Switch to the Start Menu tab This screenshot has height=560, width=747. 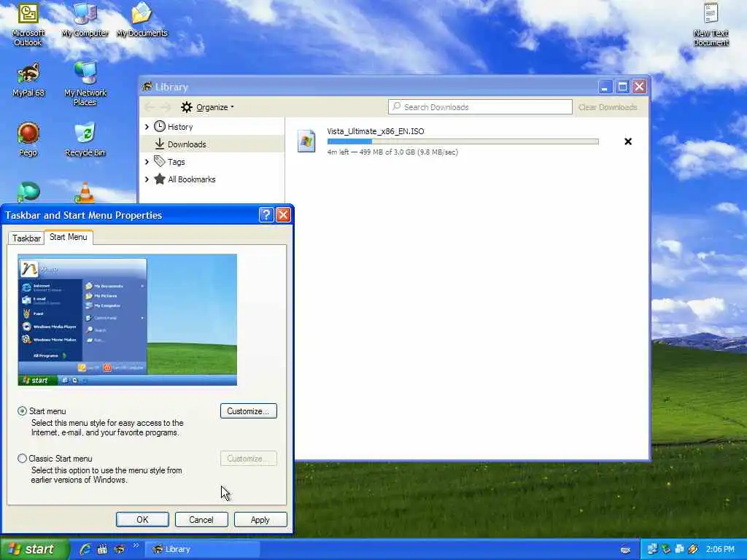click(68, 237)
